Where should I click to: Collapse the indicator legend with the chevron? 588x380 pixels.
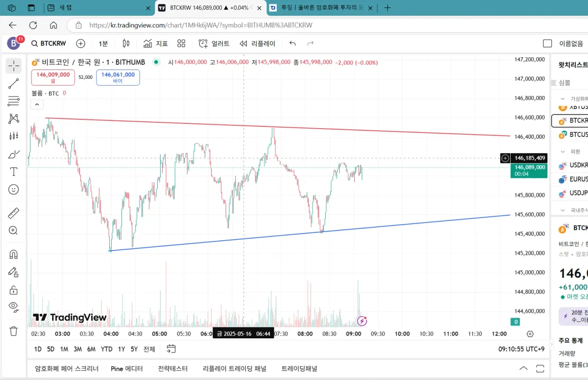pyautogui.click(x=37, y=104)
